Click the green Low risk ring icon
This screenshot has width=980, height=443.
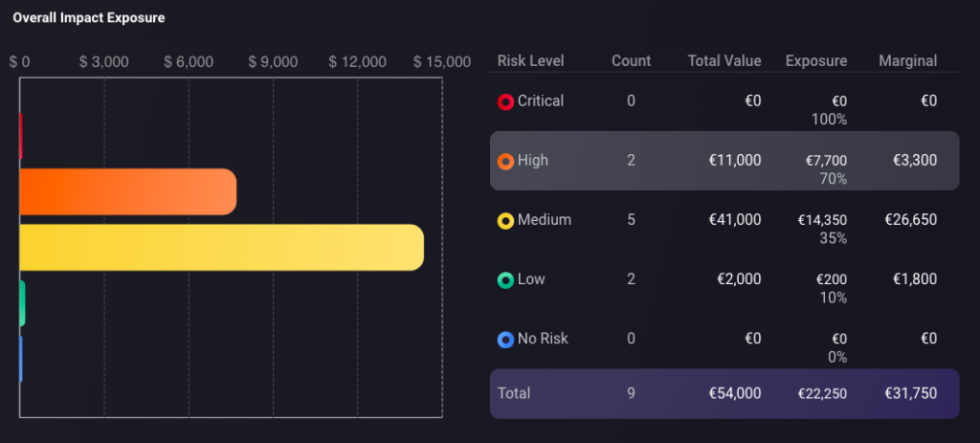(505, 280)
